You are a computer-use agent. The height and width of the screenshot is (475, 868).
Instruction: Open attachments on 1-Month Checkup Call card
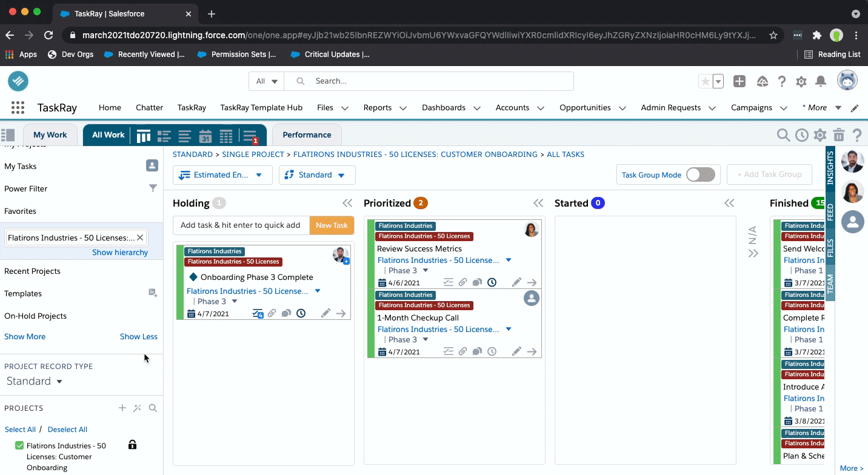tap(462, 351)
